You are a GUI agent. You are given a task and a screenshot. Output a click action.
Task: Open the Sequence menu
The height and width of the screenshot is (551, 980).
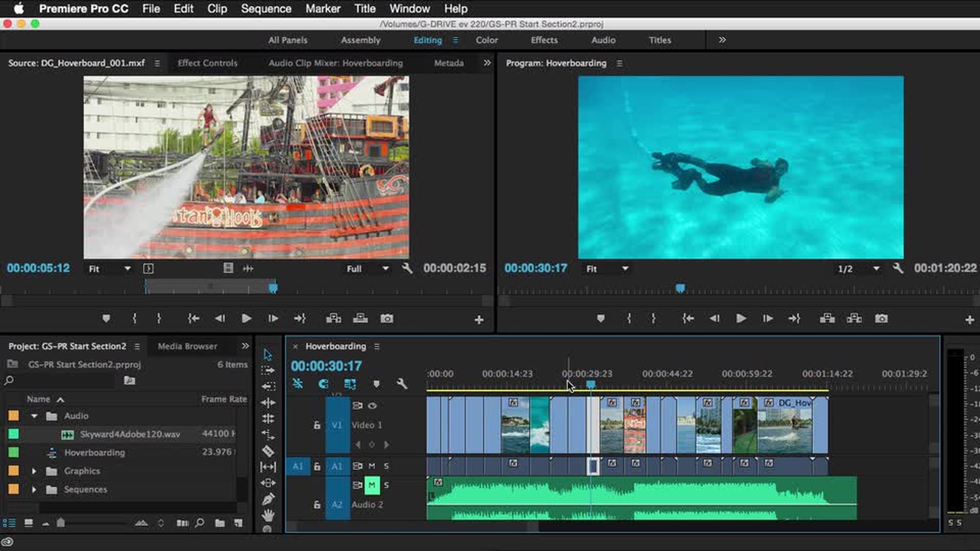coord(266,9)
